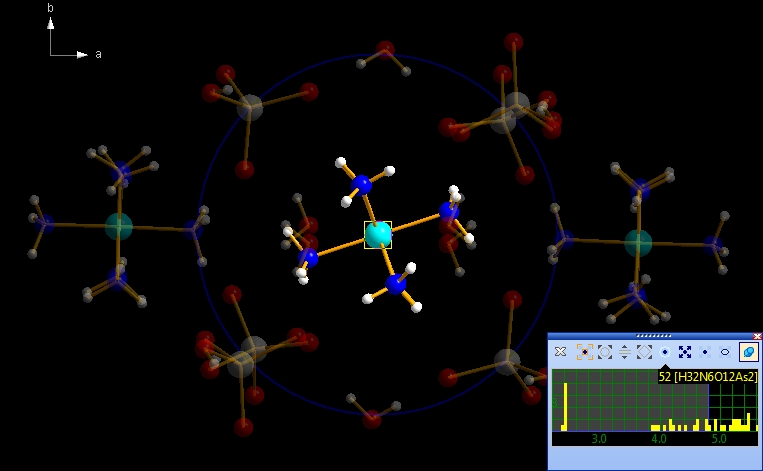Click the small ellipse icon
This screenshot has width=763, height=471.
point(725,352)
